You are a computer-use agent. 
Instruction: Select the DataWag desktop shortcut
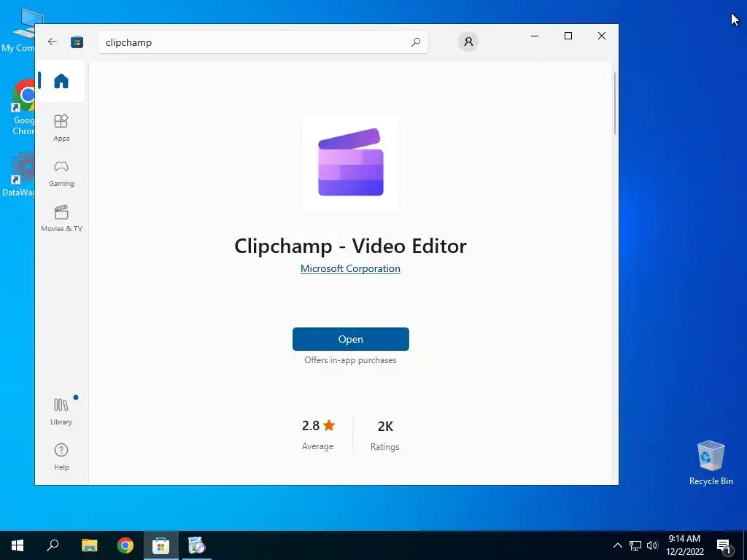(19, 175)
